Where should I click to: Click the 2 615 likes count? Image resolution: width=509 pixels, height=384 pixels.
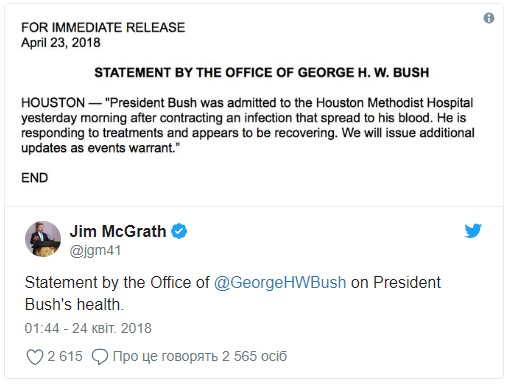[x=65, y=356]
